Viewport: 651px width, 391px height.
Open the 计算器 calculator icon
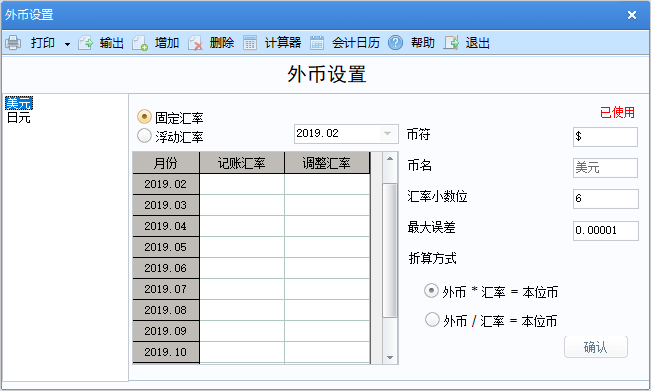(x=250, y=43)
